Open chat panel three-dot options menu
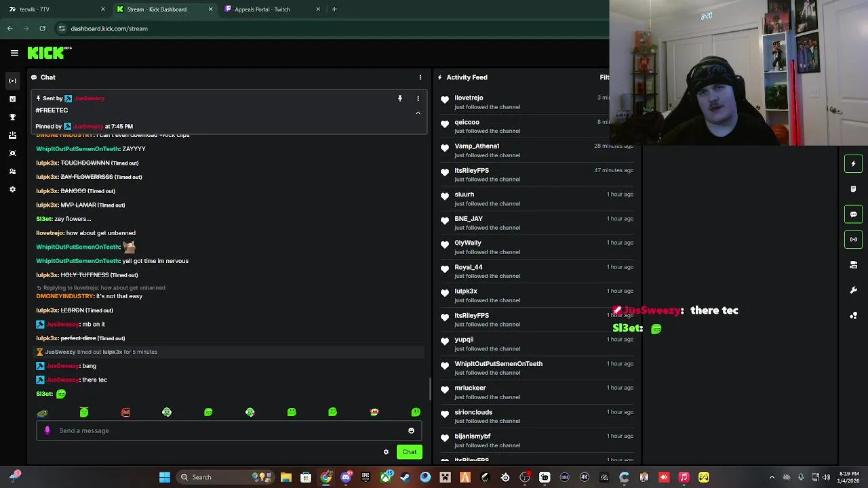The width and height of the screenshot is (868, 488). 420,77
